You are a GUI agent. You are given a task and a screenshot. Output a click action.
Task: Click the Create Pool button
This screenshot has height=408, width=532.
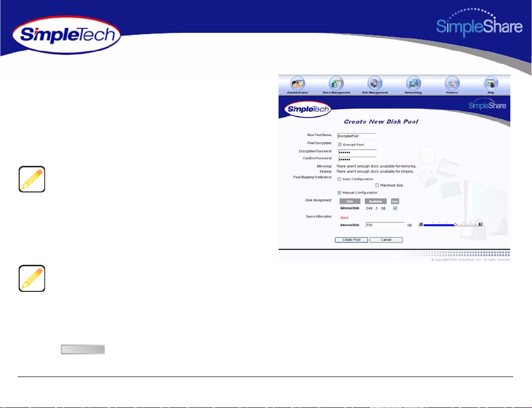pyautogui.click(x=351, y=240)
